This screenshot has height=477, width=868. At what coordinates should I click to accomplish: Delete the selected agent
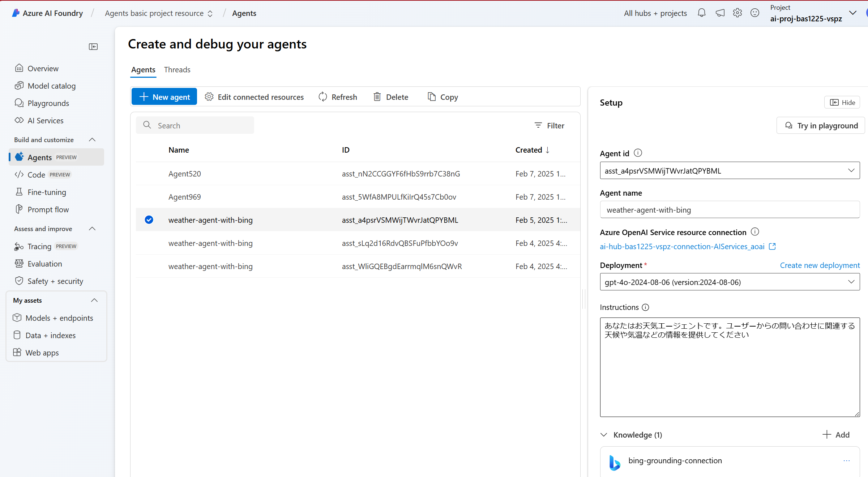coord(391,97)
